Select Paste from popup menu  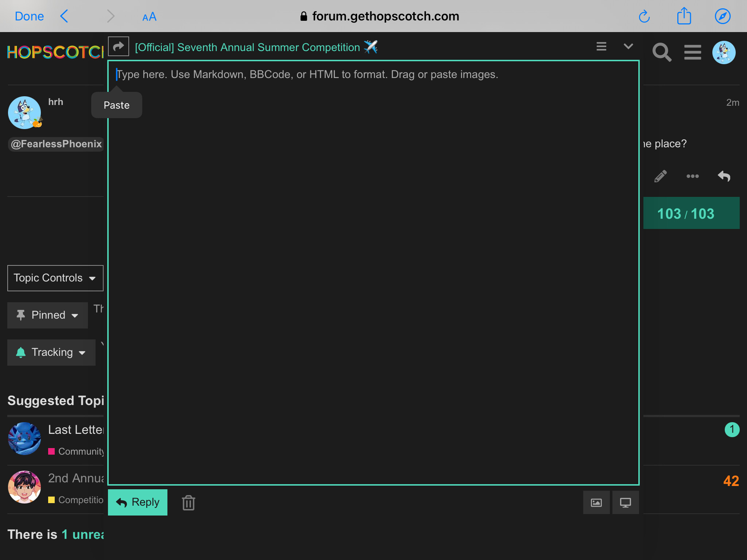coord(116,105)
